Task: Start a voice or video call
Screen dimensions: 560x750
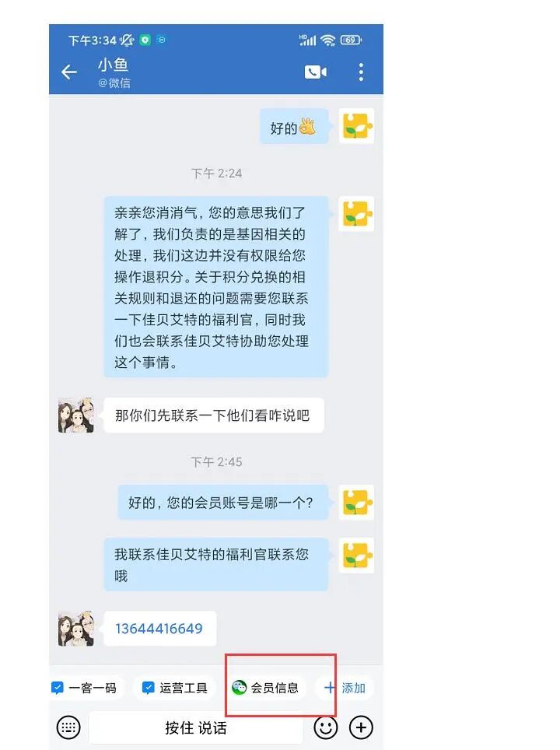Action: [316, 72]
